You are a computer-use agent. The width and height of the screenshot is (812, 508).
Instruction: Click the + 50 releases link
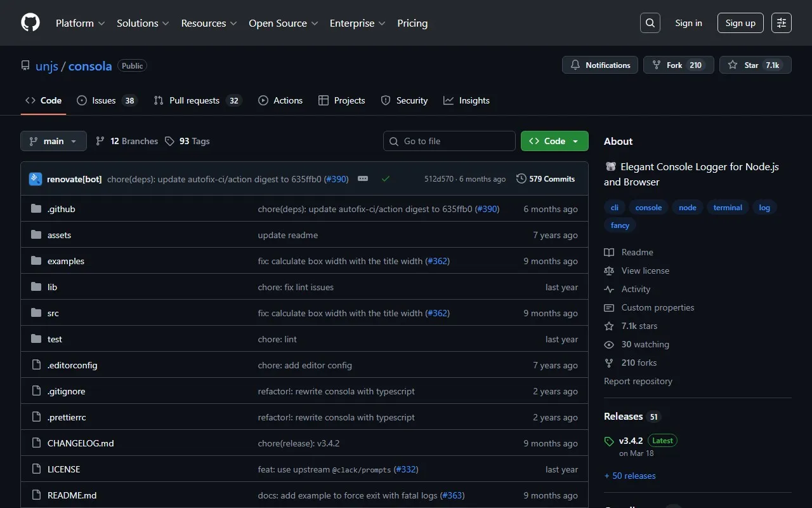point(630,476)
